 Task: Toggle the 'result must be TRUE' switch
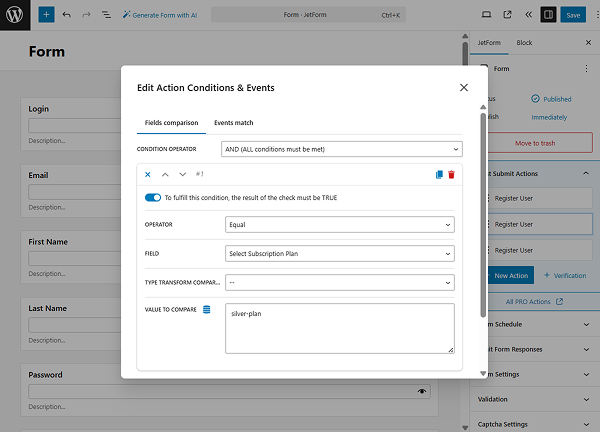[x=153, y=198]
